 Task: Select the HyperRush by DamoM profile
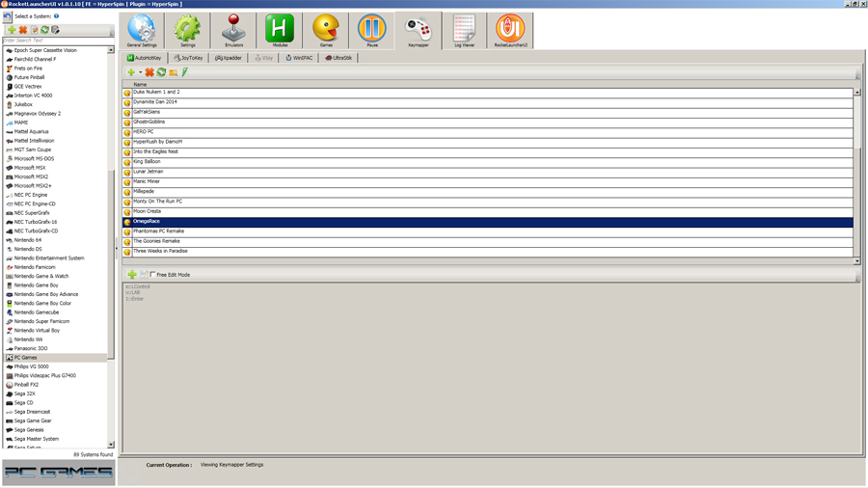[x=488, y=142]
